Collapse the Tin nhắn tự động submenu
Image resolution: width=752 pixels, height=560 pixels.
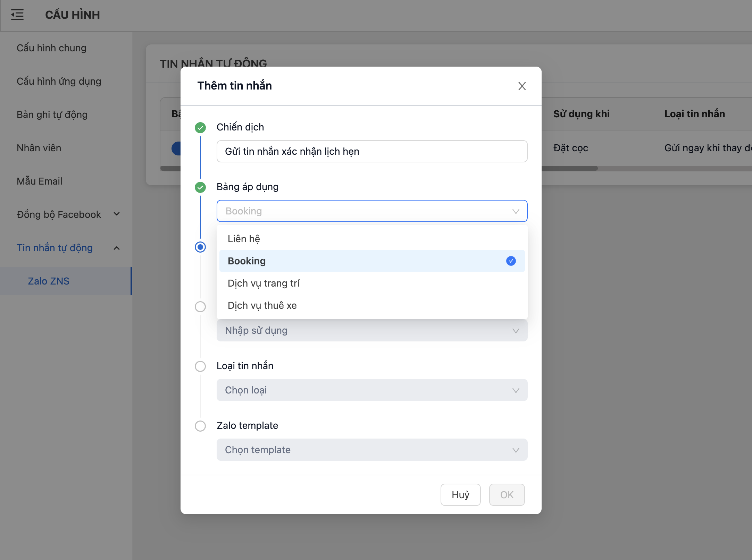point(117,248)
